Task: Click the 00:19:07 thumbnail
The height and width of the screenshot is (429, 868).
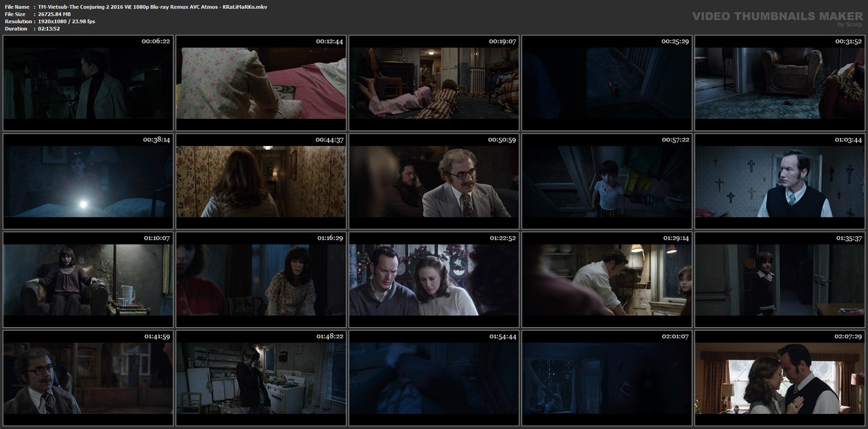Action: [x=434, y=83]
